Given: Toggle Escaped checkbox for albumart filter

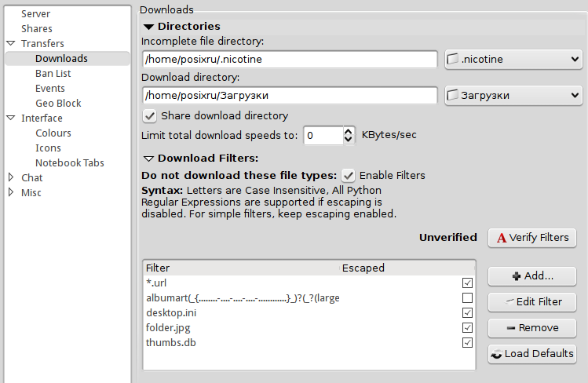Looking at the screenshot, I should coord(467,298).
